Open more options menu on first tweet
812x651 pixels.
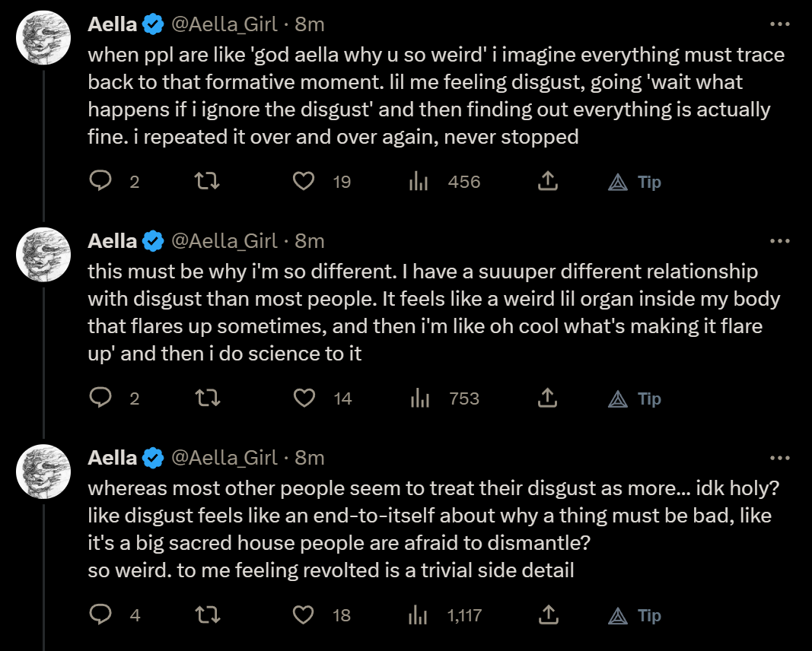coord(780,24)
